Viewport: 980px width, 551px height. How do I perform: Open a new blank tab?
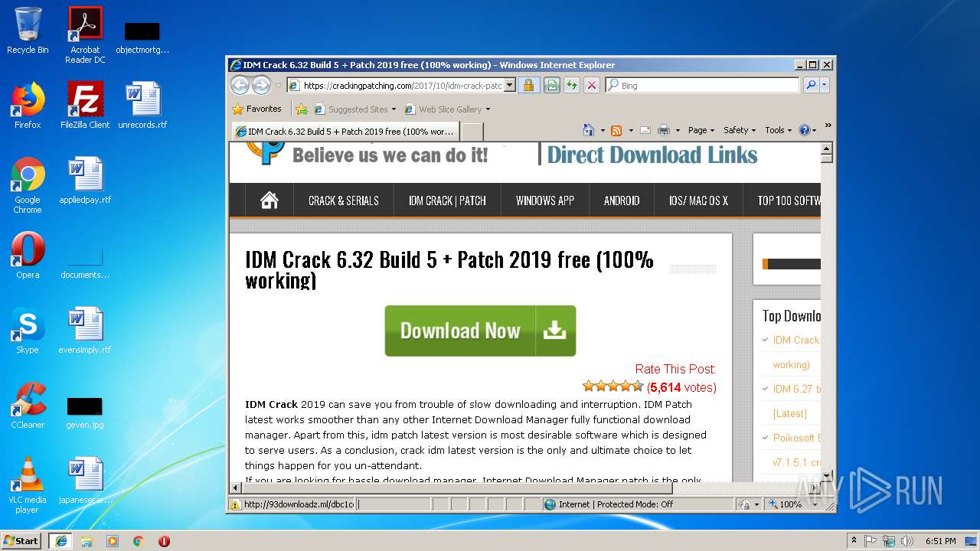[x=472, y=132]
